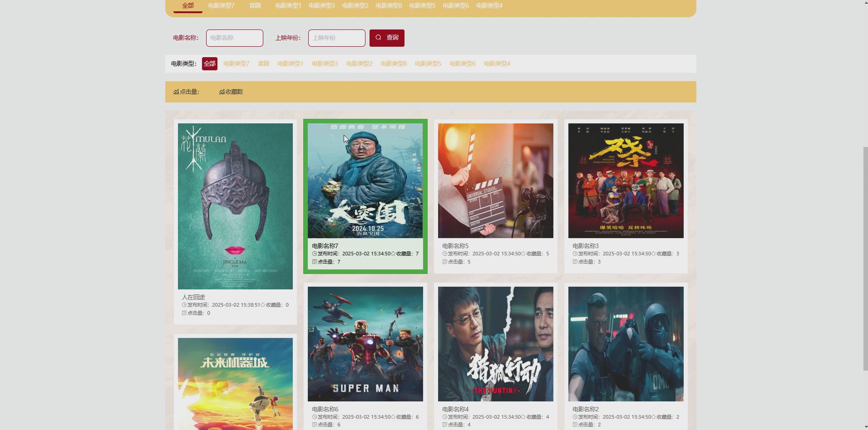
Task: Filter by 电影类型3 in the filter row
Action: 325,64
